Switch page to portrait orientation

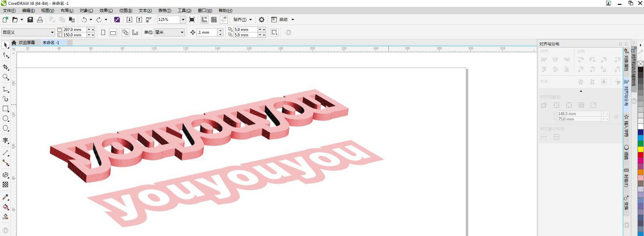(103, 33)
